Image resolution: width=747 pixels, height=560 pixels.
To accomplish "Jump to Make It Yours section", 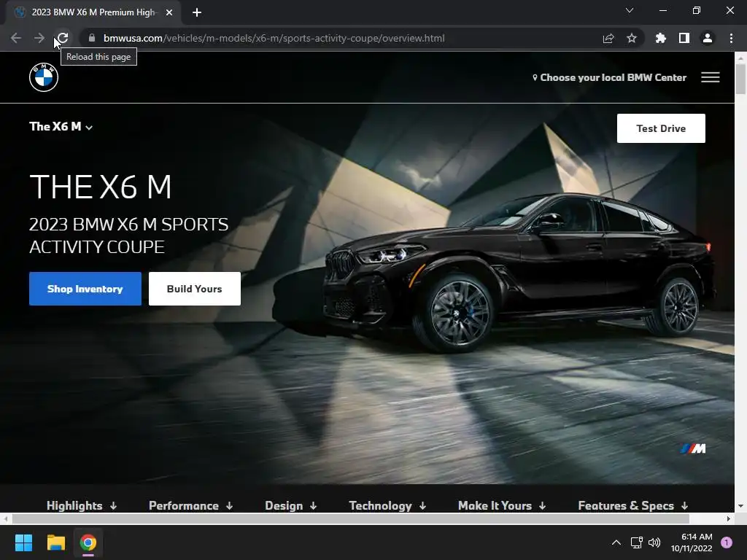I will point(502,505).
